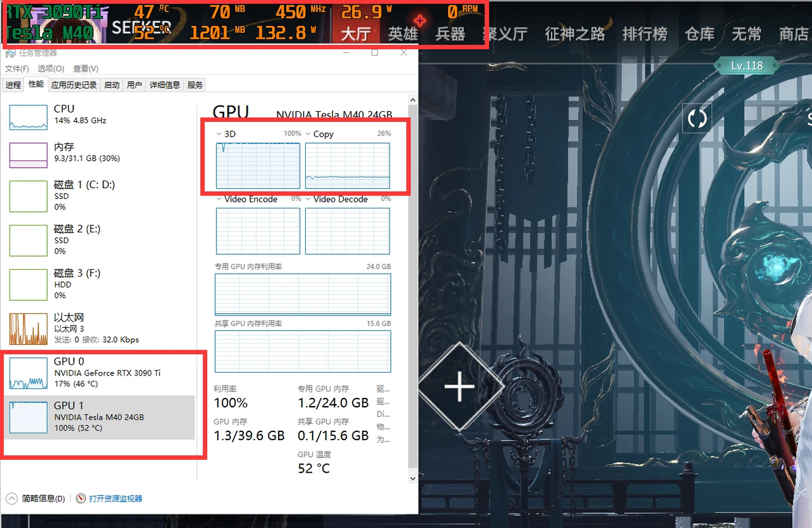Switch to the 进程 tab
Screen dimensions: 812x528
tap(14, 85)
